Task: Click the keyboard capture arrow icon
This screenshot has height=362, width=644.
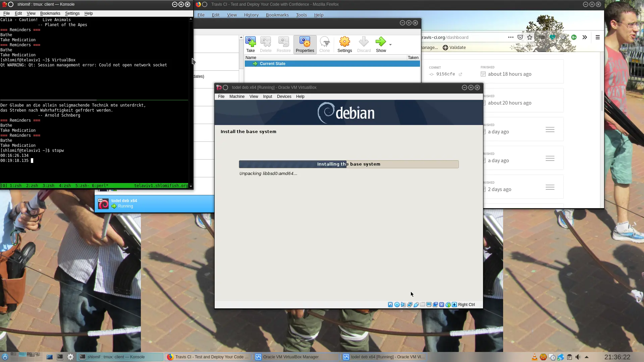Action: pos(454,305)
